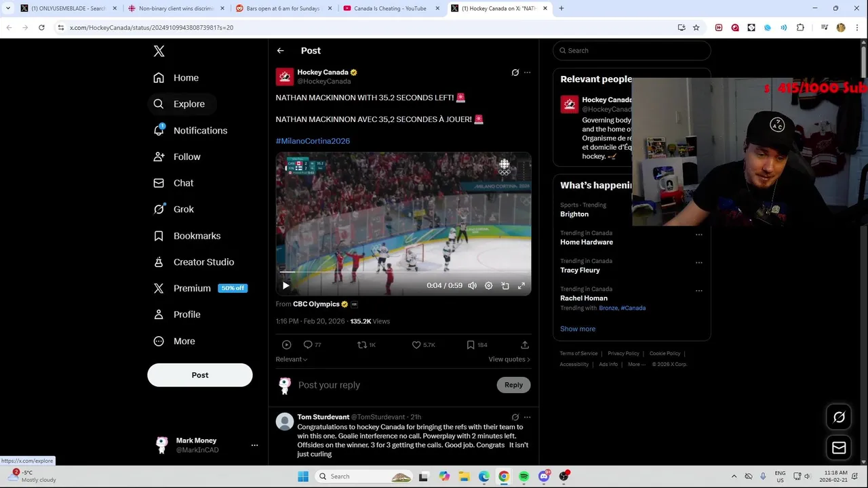Open Spotify from the taskbar
The width and height of the screenshot is (868, 488).
coord(524,476)
